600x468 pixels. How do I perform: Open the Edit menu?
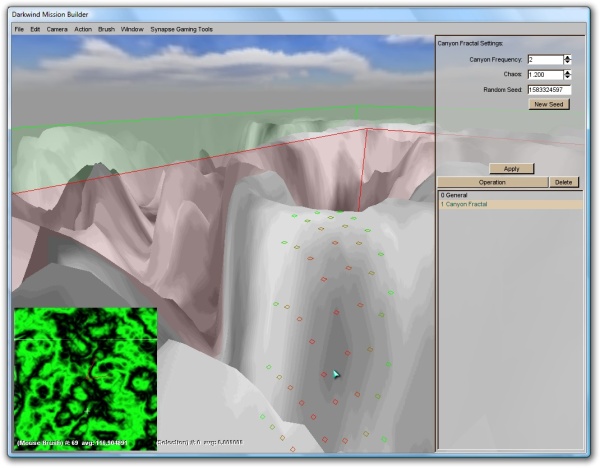tap(35, 29)
